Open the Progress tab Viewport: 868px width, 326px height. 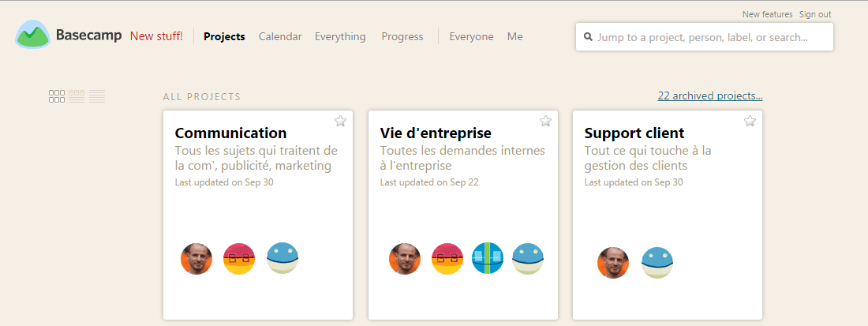[402, 36]
